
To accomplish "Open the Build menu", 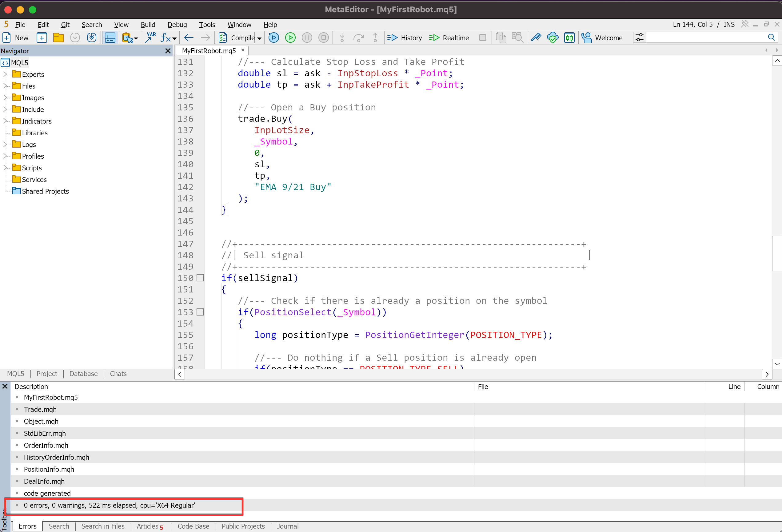I will [x=148, y=25].
